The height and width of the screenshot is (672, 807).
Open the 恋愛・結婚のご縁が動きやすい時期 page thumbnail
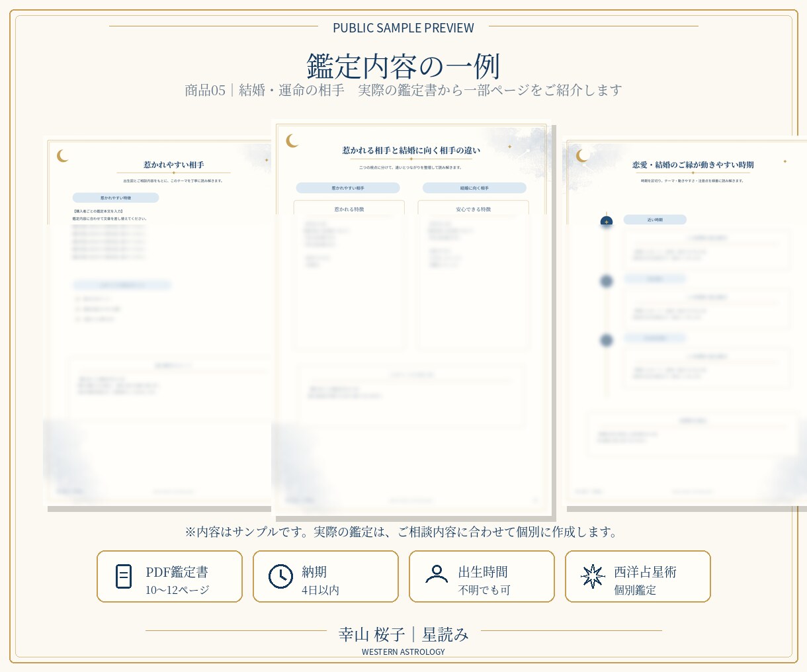pos(685,322)
